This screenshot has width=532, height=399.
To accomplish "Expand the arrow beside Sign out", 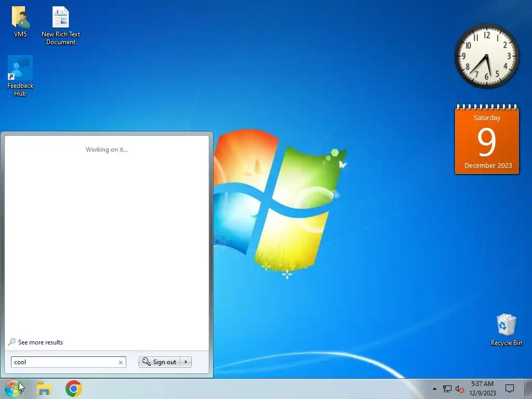I will 186,362.
